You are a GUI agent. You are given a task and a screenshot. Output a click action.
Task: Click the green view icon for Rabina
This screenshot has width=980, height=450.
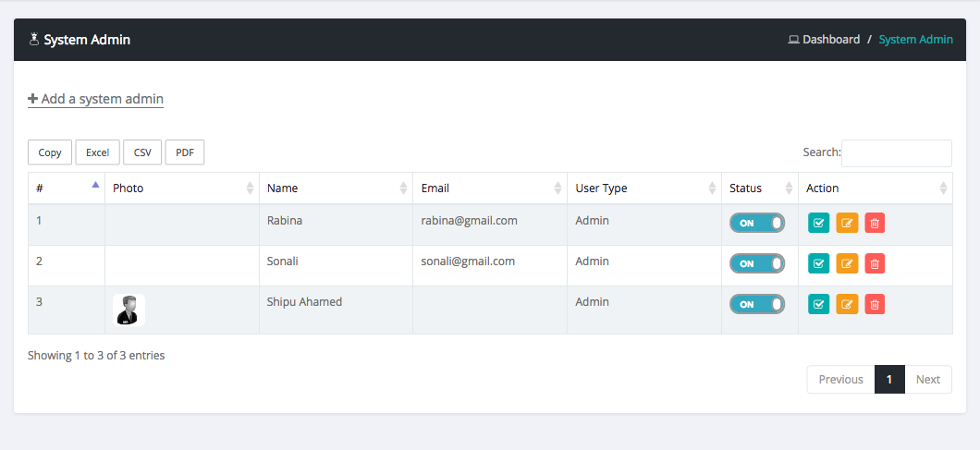818,223
